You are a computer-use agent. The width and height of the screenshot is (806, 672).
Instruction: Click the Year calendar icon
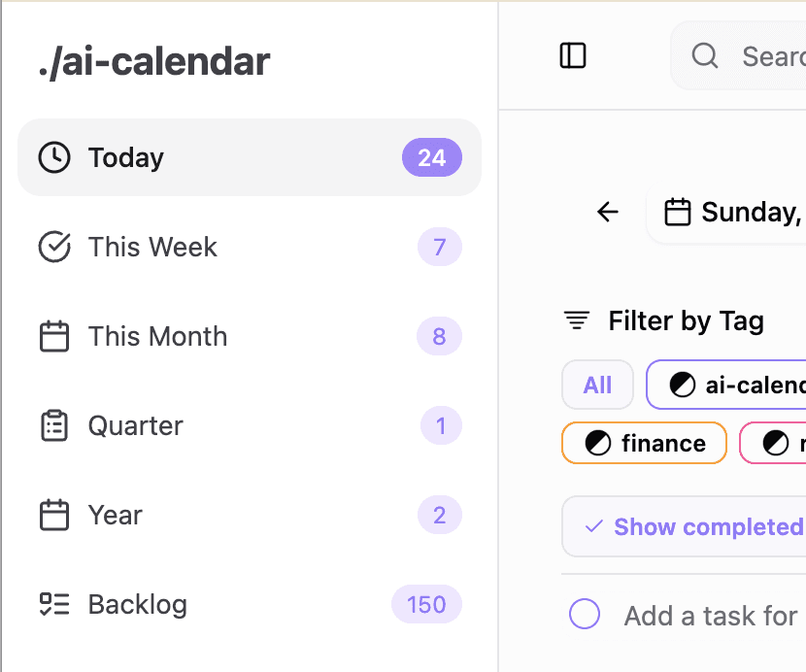tap(54, 516)
